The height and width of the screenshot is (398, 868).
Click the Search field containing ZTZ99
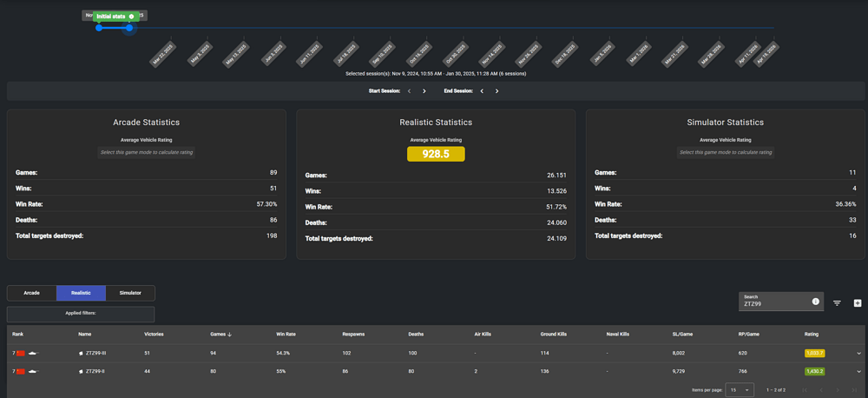781,301
